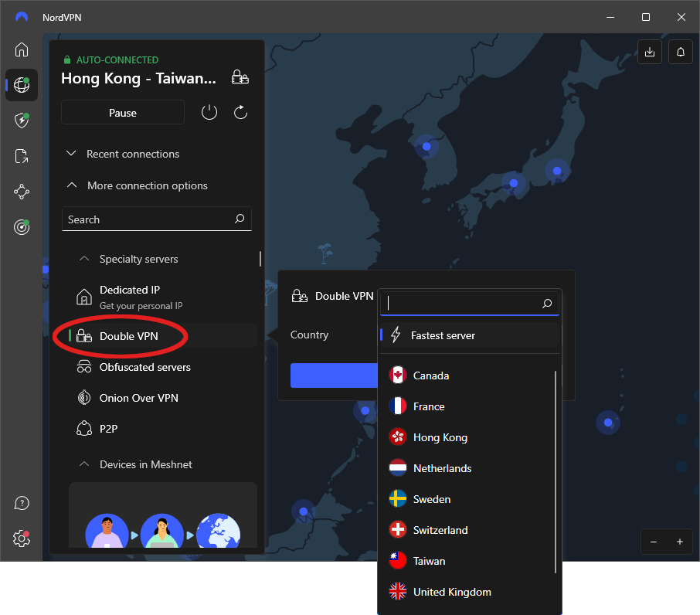Click the Sweden flag icon
700x615 pixels.
(x=397, y=499)
